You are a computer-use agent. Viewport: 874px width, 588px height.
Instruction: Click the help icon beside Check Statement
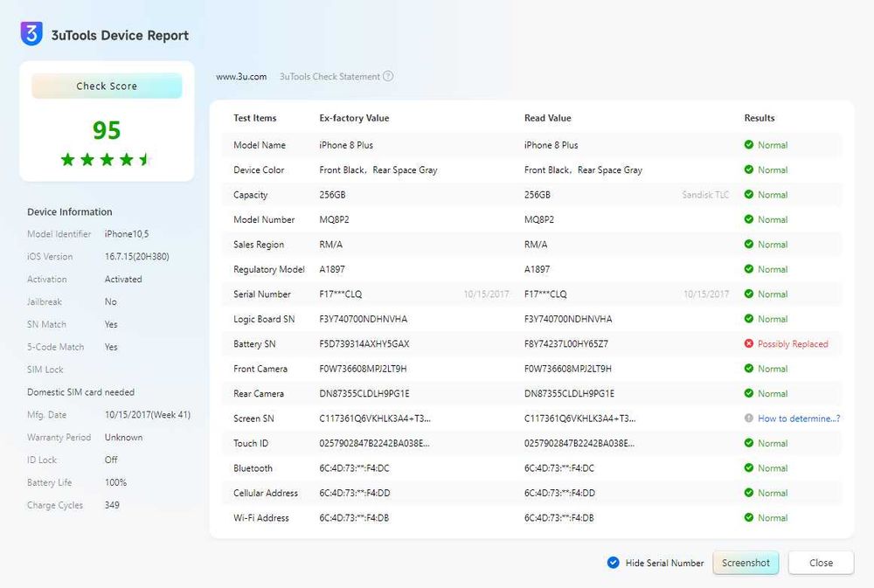388,76
